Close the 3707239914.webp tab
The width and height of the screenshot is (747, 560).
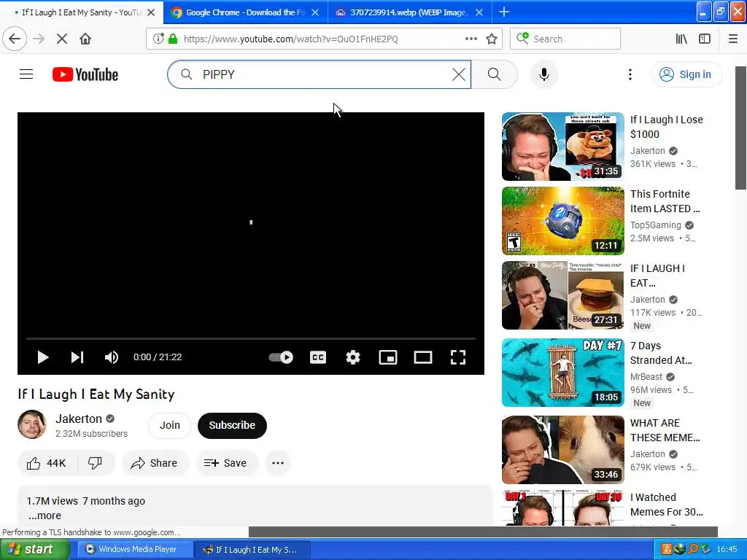[x=479, y=12]
